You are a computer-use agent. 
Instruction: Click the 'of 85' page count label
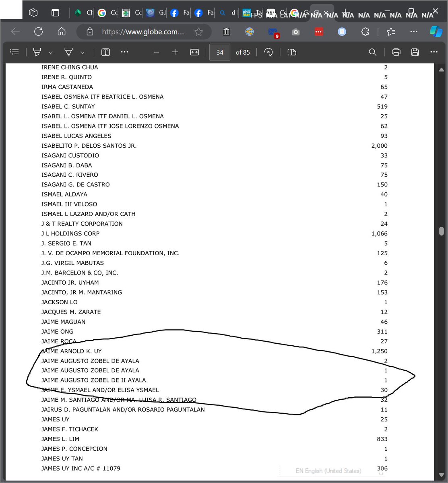(x=243, y=52)
